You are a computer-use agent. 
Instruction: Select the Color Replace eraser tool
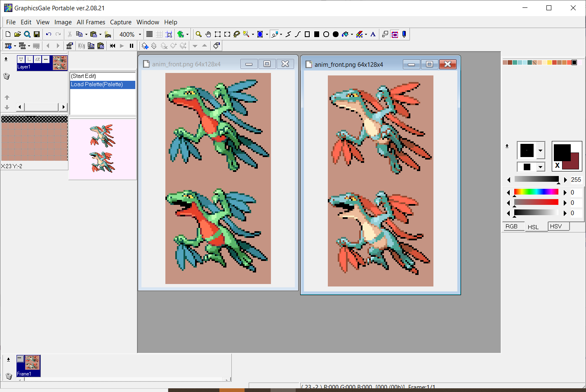[x=360, y=34]
